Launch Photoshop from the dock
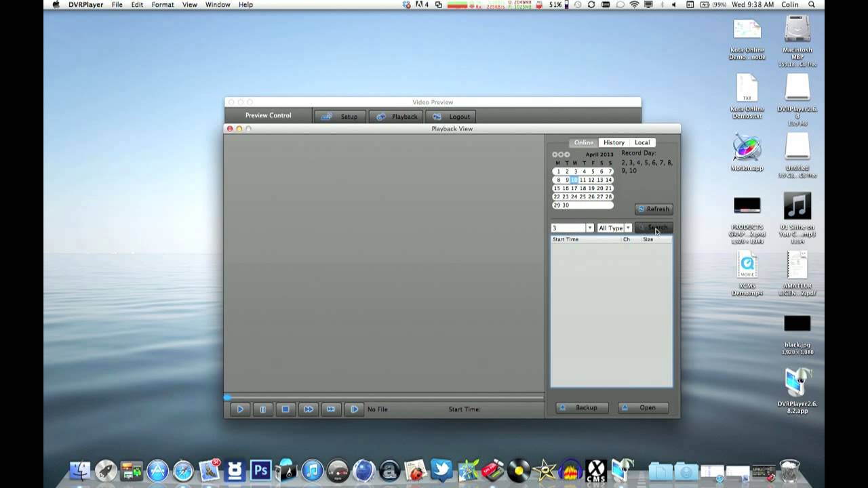The image size is (868, 488). point(260,470)
